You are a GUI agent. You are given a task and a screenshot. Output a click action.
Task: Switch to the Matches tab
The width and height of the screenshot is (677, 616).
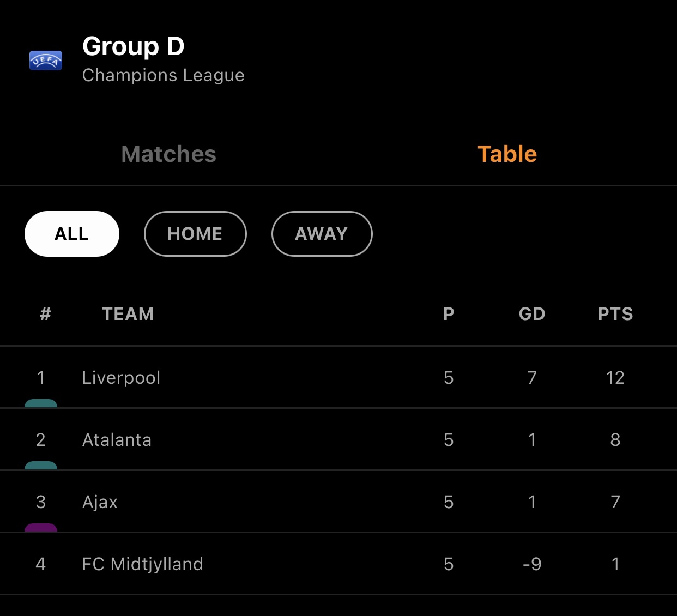pos(168,154)
